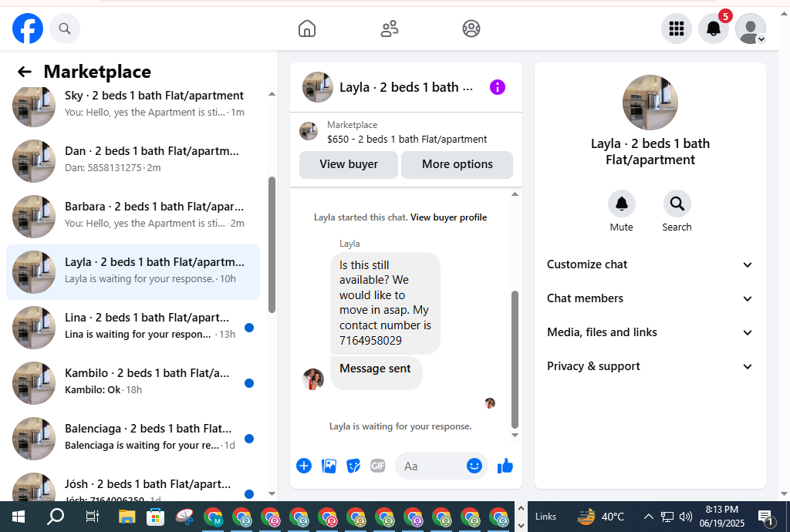Choose a sticker icon in composer
Viewport: 790px width, 532px height.
click(x=353, y=466)
